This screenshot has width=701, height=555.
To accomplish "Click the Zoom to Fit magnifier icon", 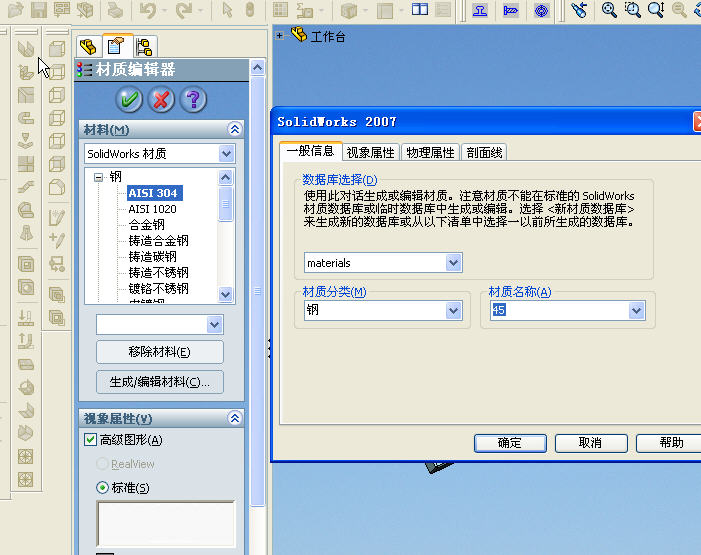I will pos(609,9).
